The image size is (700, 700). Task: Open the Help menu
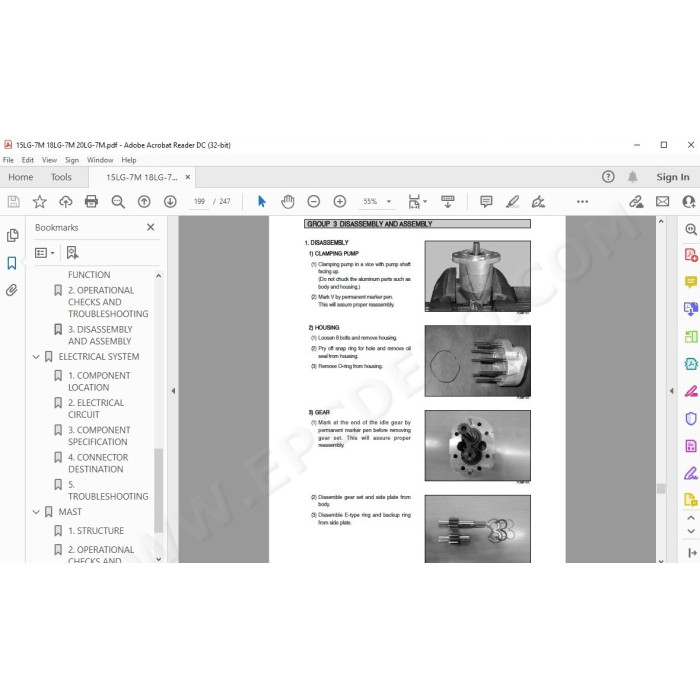(x=129, y=160)
